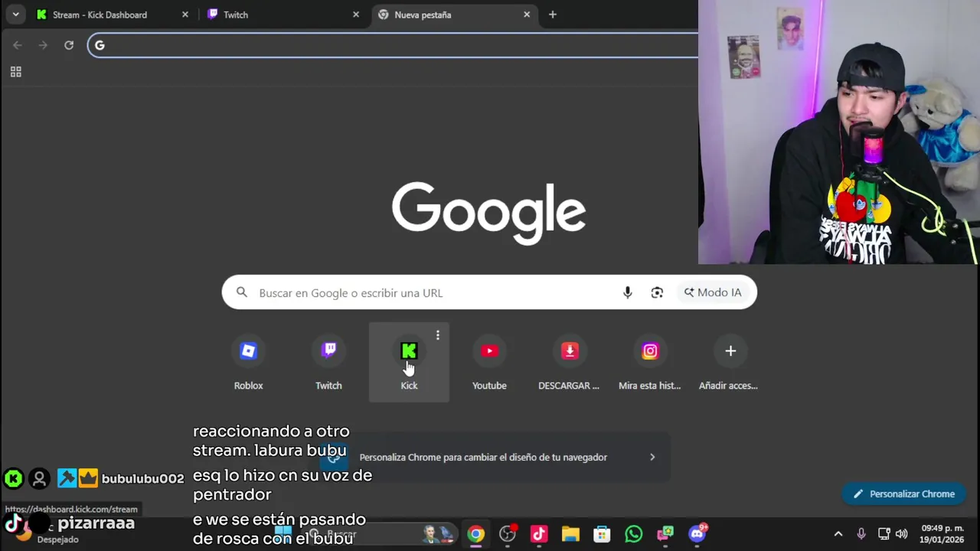Go forward to next page
Screen dimensions: 980x551
tap(43, 45)
